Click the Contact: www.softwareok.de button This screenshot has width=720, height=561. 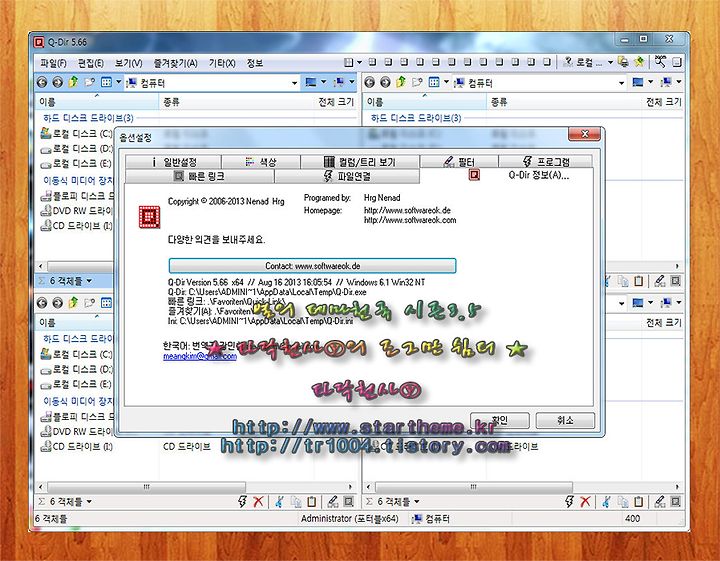(x=312, y=266)
